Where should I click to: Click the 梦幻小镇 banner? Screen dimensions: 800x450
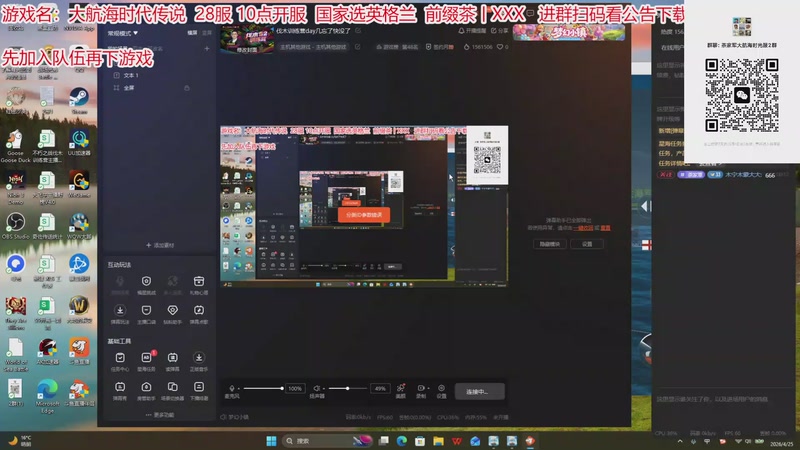(x=568, y=32)
